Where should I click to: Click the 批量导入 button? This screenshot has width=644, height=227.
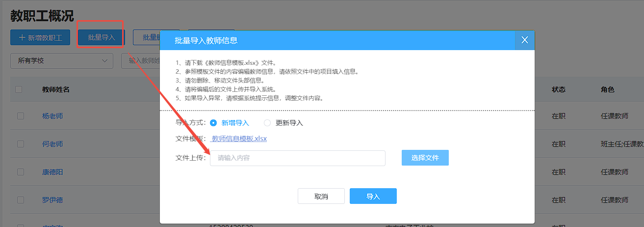point(101,37)
